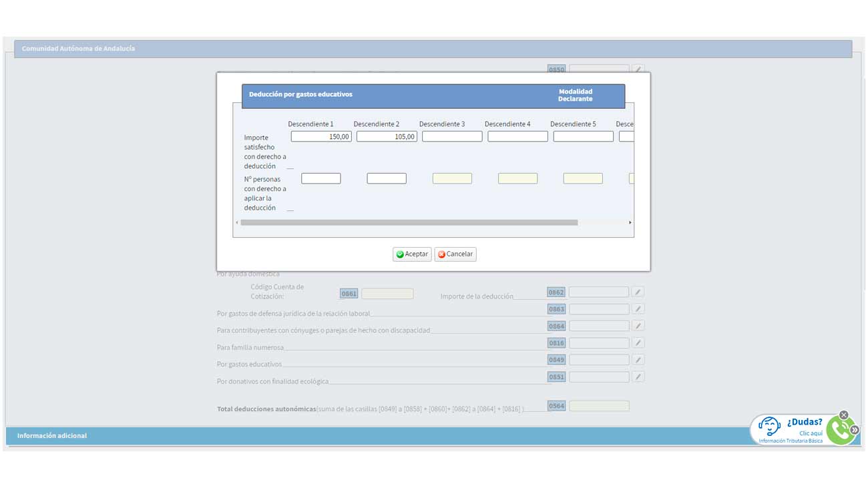Viewport: 868px width, 488px height.
Task: Click 'Deducción por gastos educativos' dialog title
Action: pos(300,94)
